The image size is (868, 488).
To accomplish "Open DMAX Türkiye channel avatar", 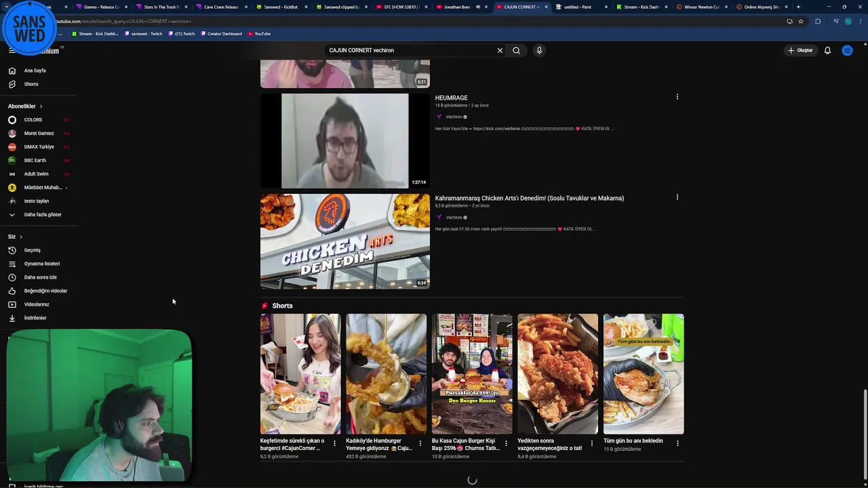I will [12, 147].
